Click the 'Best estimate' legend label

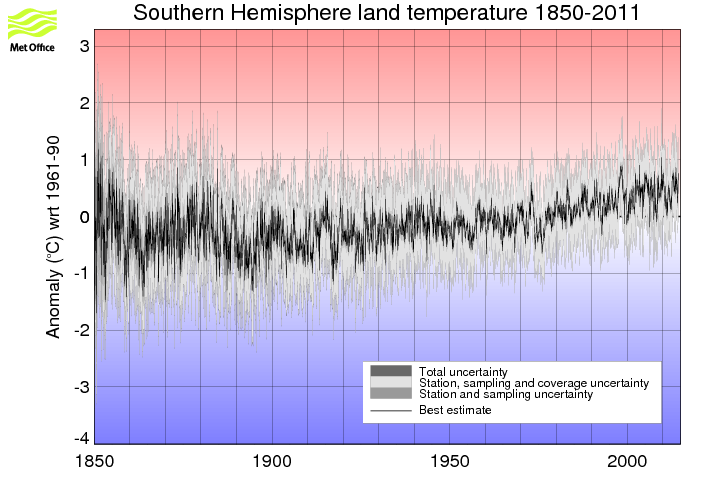tap(455, 410)
